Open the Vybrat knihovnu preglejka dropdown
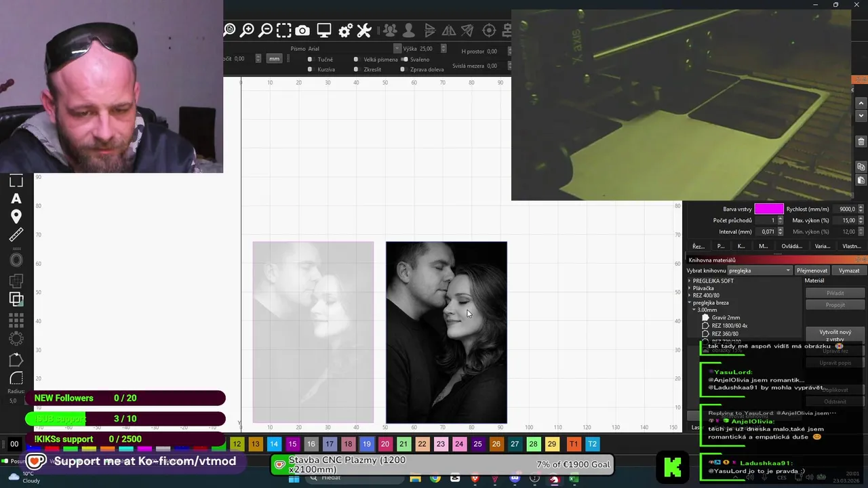The width and height of the screenshot is (868, 488). [759, 270]
